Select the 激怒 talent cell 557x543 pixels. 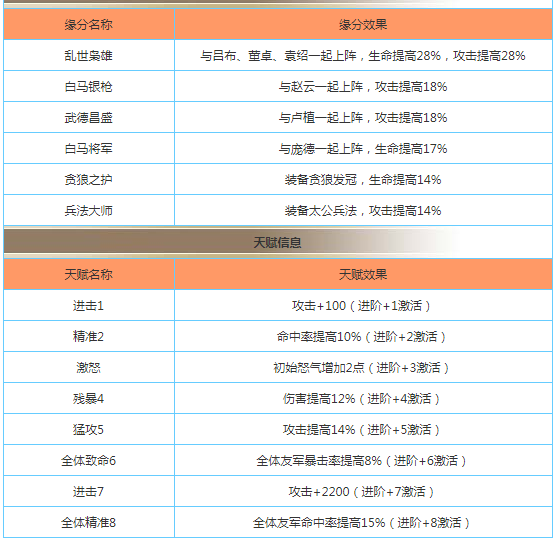89,367
